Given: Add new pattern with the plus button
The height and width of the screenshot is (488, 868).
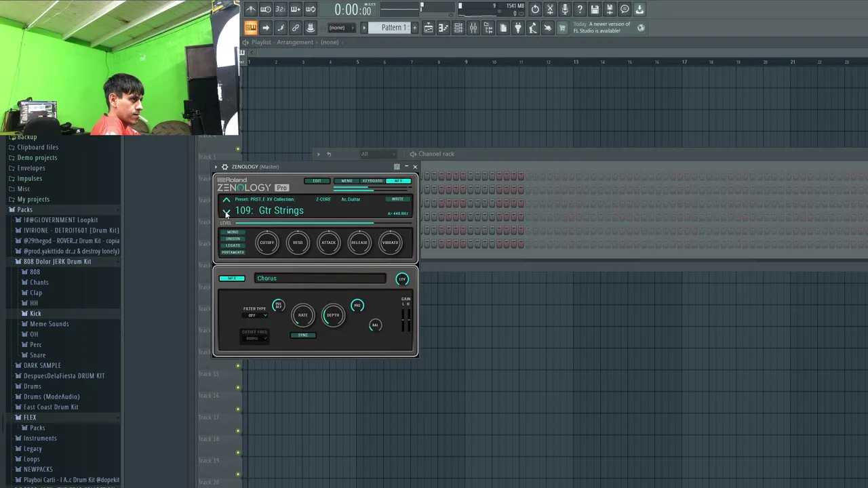Looking at the screenshot, I should (415, 28).
